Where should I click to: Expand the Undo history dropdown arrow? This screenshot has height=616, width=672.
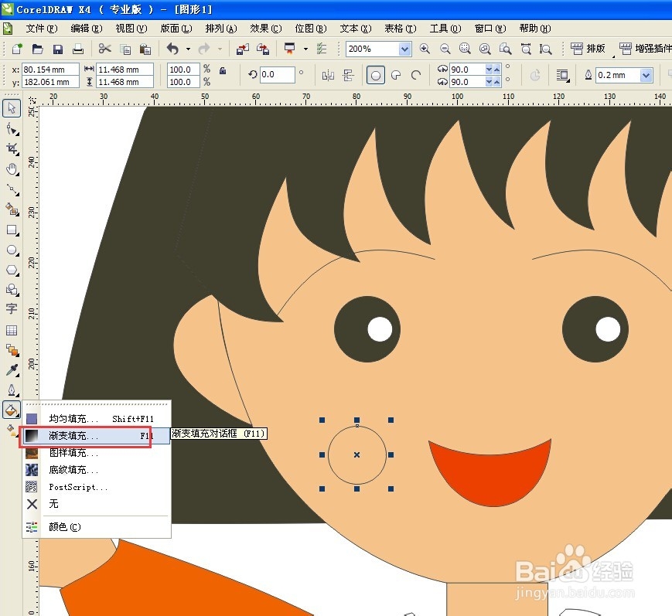188,49
